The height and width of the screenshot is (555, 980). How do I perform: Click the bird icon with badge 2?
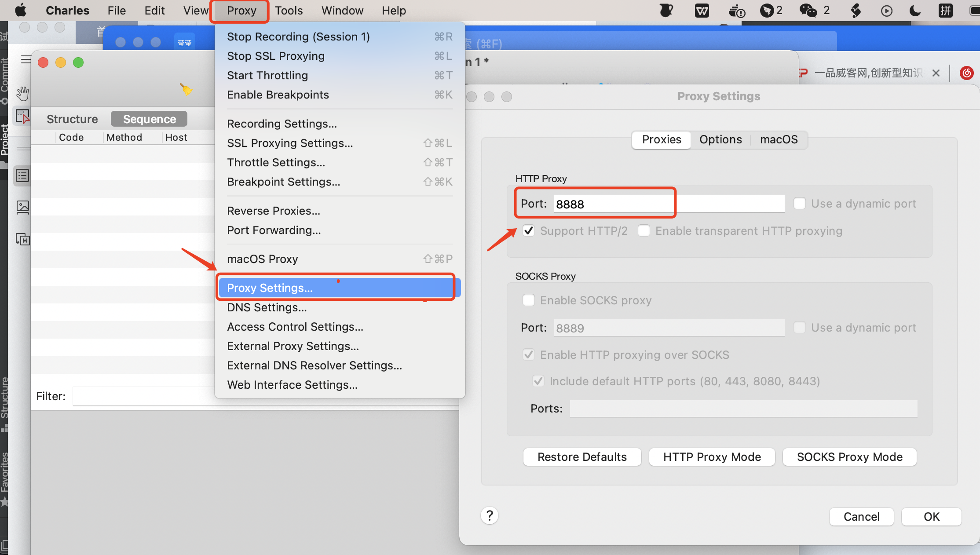[x=767, y=10]
